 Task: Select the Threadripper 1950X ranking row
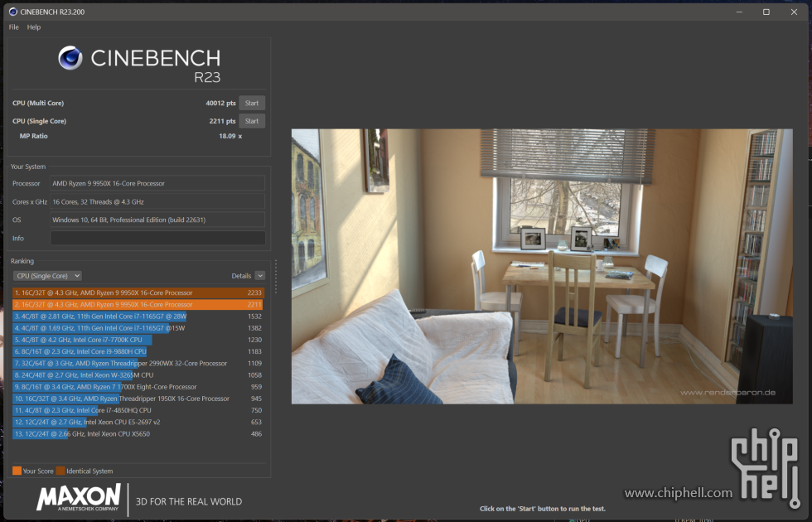point(138,399)
